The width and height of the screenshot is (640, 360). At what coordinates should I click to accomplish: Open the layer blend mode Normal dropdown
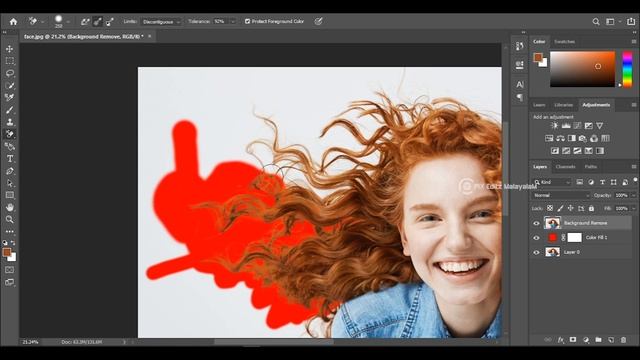[561, 196]
